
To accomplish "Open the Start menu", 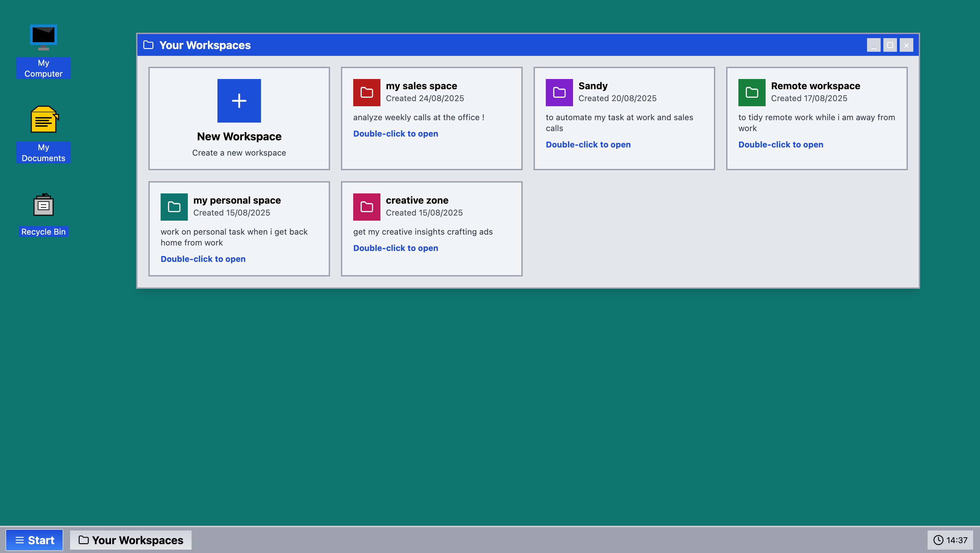I will pos(34,540).
